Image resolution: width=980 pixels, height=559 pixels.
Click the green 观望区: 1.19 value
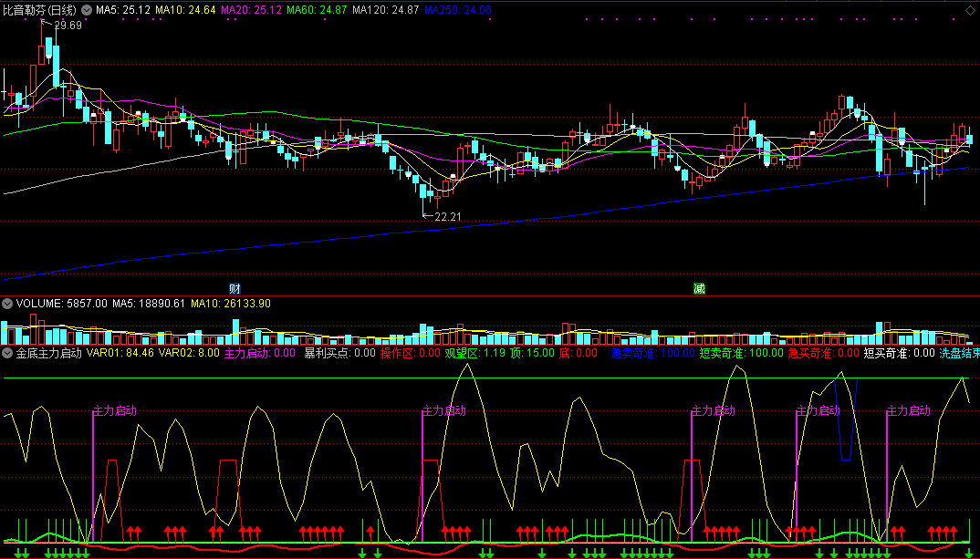pyautogui.click(x=474, y=353)
